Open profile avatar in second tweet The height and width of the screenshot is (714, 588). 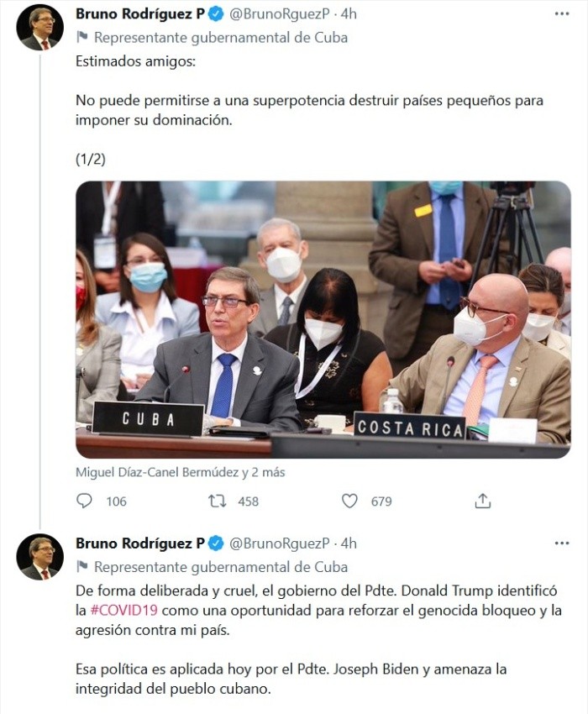(40, 557)
